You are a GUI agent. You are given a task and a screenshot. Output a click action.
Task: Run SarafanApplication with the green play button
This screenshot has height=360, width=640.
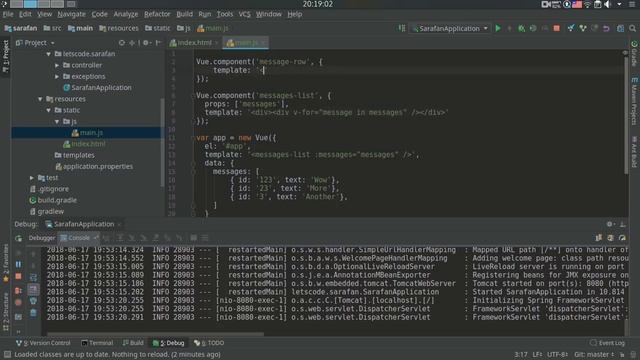[x=498, y=28]
